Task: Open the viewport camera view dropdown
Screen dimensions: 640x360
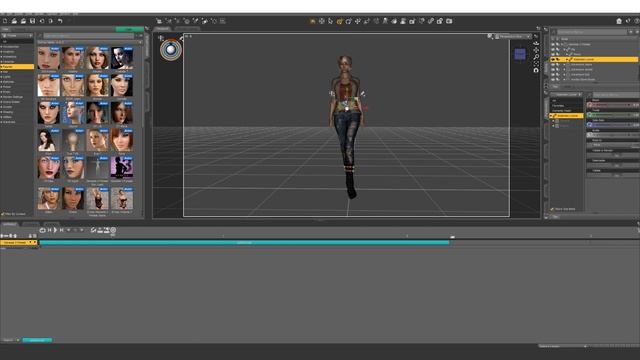Action: click(x=514, y=36)
